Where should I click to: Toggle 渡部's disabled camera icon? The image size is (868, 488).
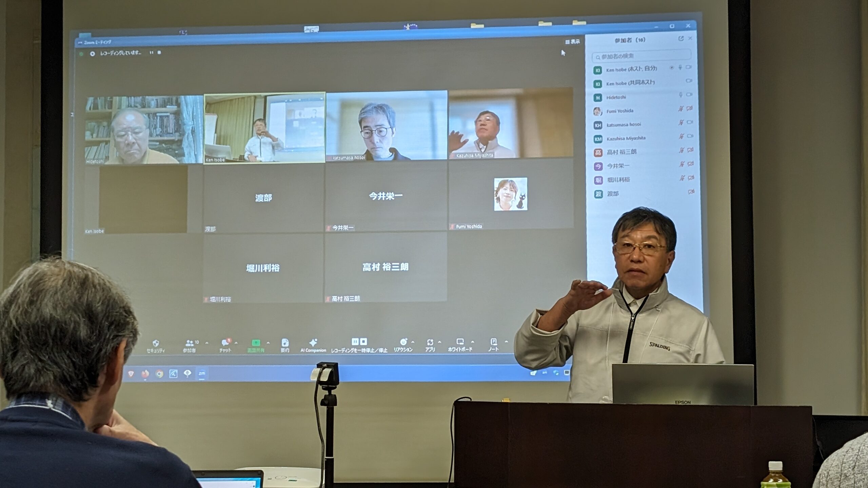(x=691, y=192)
